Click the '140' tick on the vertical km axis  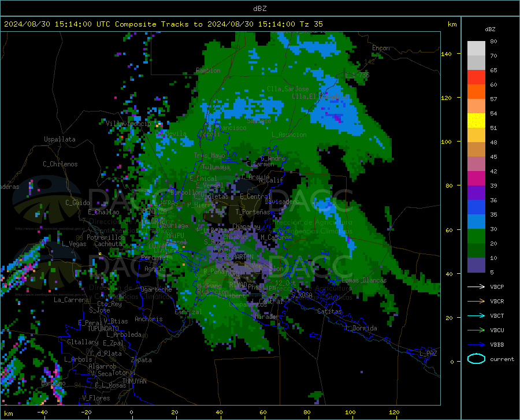[x=446, y=54]
